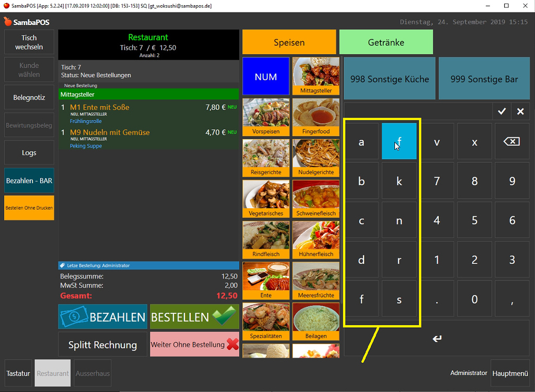
Task: Open the Nudelgerichte category
Action: pyautogui.click(x=316, y=157)
